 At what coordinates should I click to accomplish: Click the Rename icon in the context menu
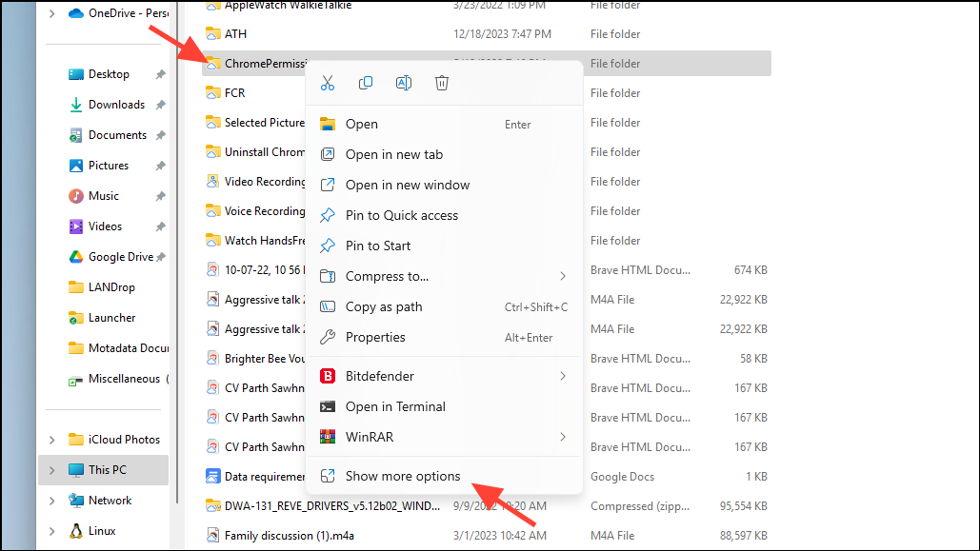point(403,83)
